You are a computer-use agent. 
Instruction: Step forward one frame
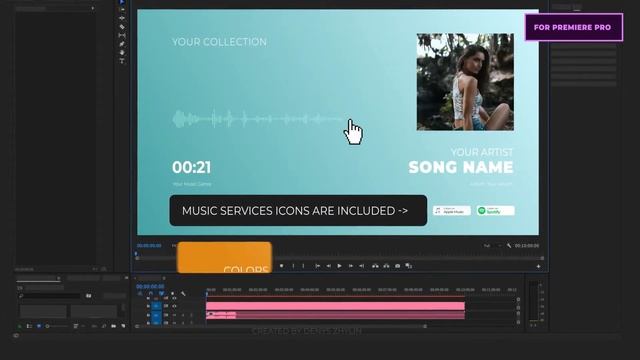coord(350,266)
